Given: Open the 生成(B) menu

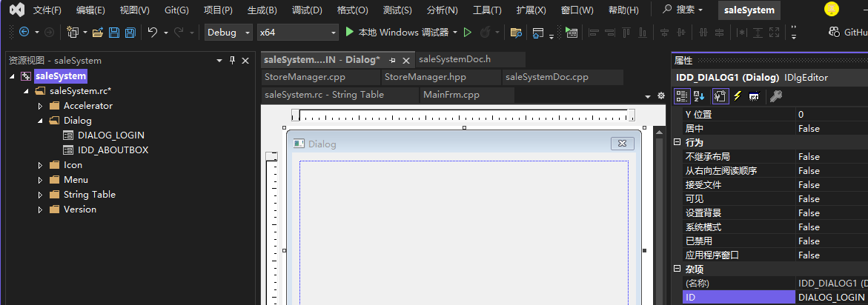Looking at the screenshot, I should [262, 10].
